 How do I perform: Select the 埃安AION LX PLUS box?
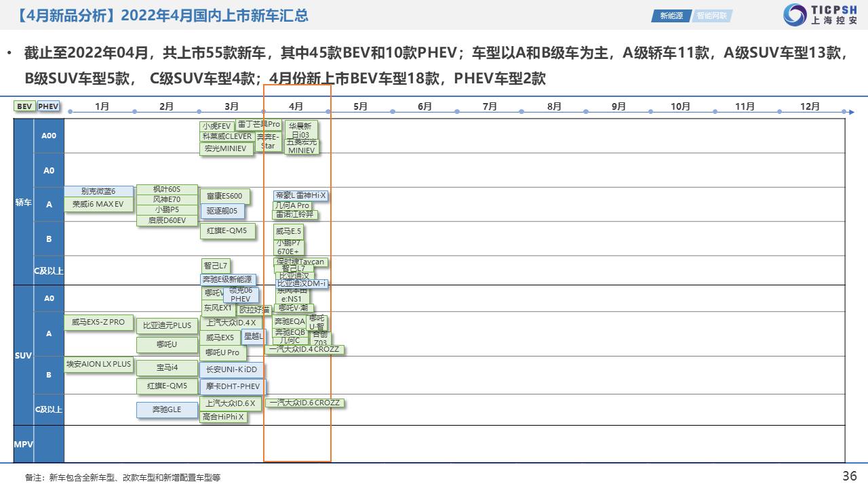click(98, 364)
